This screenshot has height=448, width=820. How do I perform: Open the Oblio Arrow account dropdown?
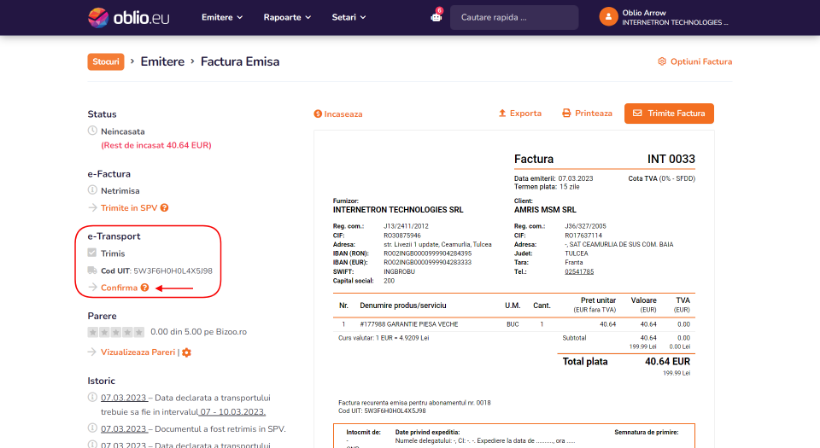coord(664,17)
